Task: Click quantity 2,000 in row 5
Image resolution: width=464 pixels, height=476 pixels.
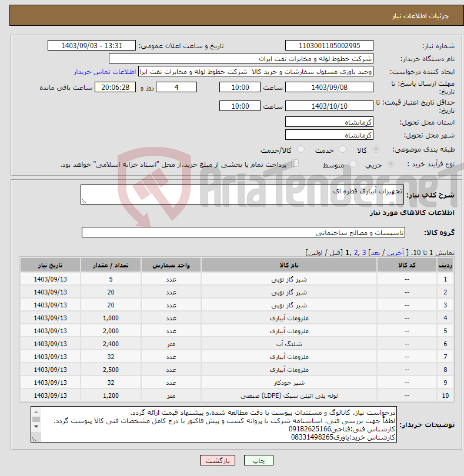Action: pyautogui.click(x=111, y=331)
